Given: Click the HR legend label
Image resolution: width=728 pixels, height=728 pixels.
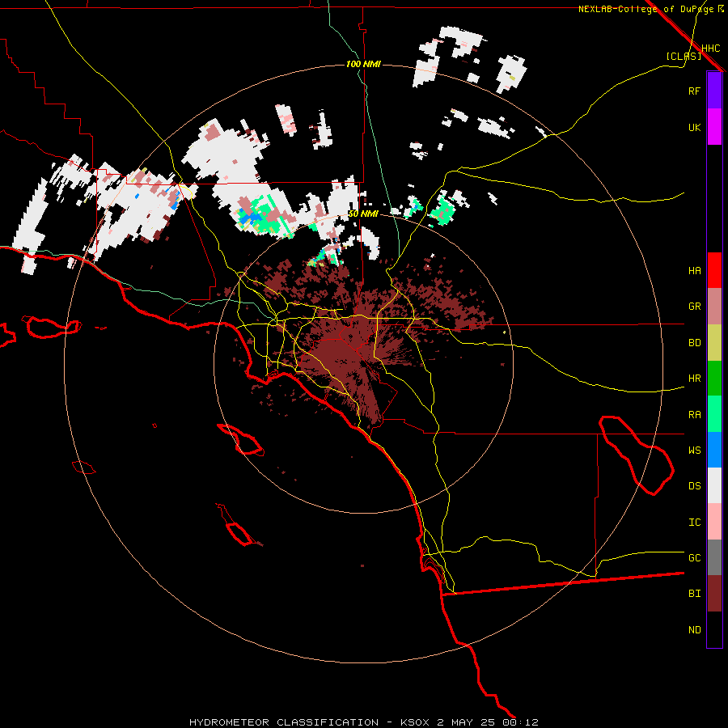Looking at the screenshot, I should pyautogui.click(x=694, y=379).
